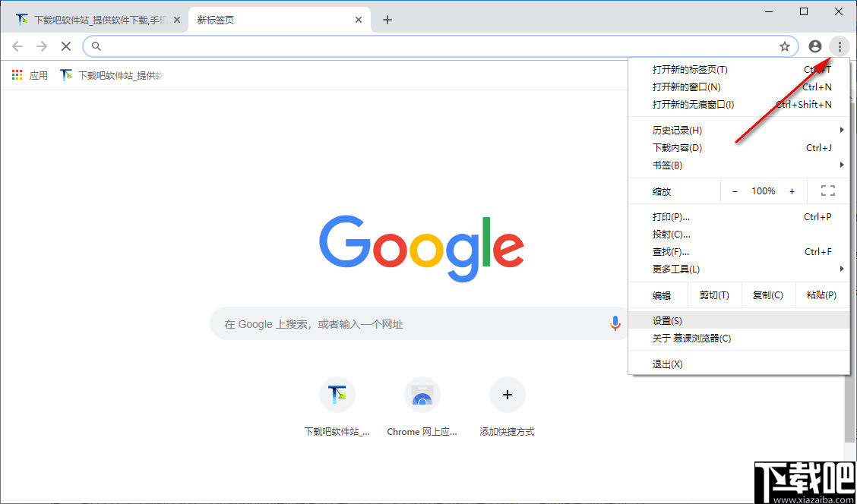
Task: Click the 添加快捷方式 plus icon
Action: [507, 395]
